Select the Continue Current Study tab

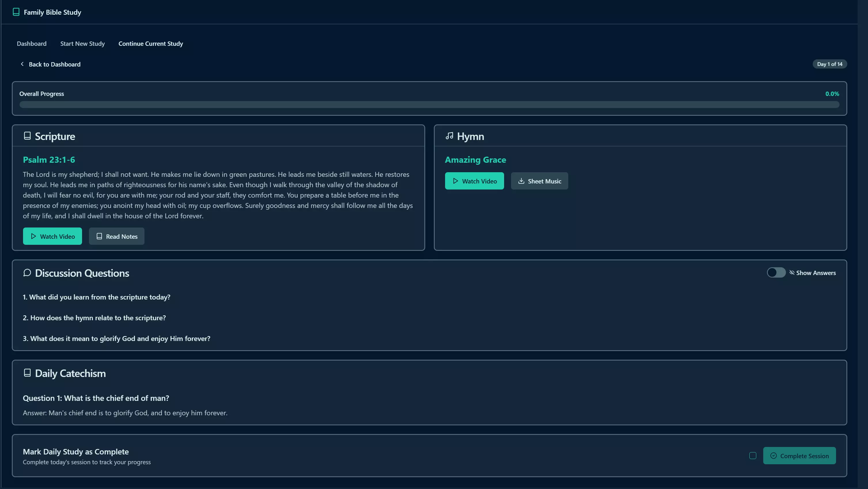151,43
